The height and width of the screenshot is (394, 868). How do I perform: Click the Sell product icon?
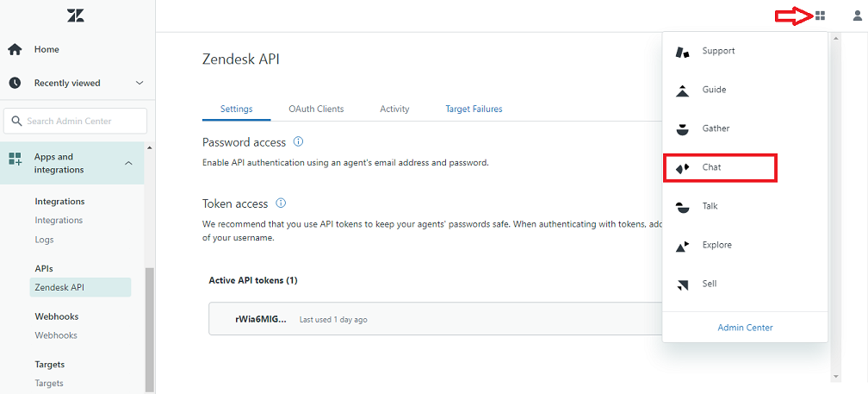coord(683,285)
